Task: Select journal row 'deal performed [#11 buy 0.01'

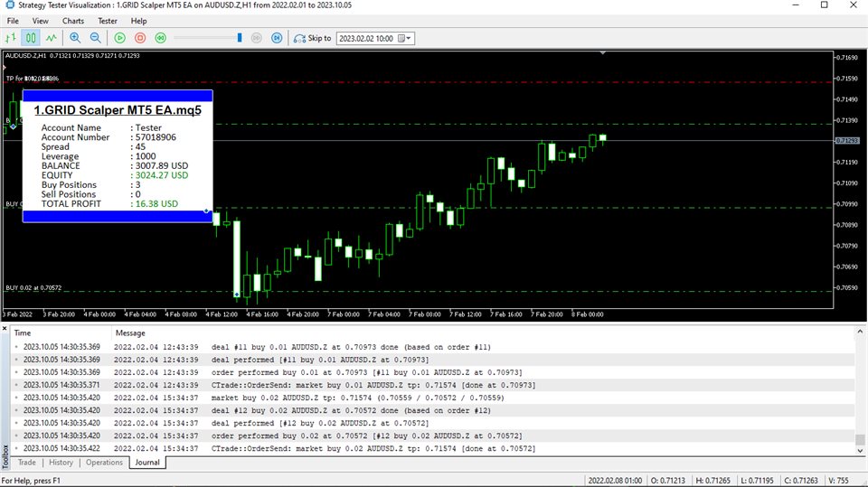Action: [x=433, y=360]
